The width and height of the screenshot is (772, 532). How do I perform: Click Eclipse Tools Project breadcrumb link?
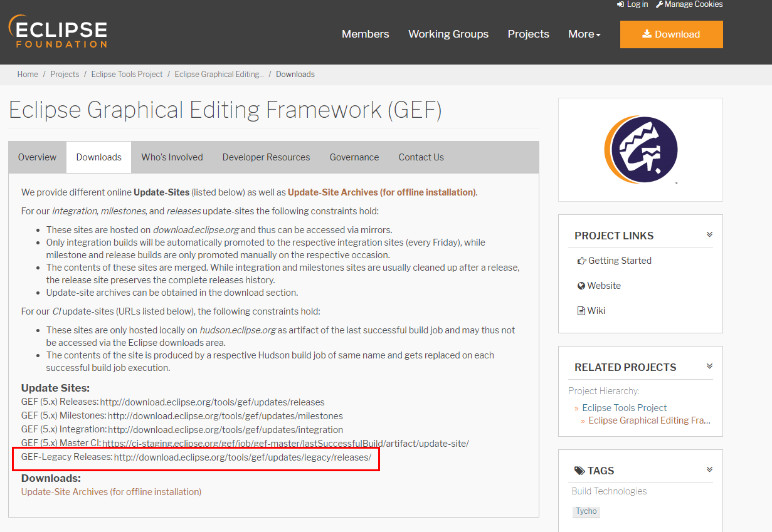tap(127, 74)
